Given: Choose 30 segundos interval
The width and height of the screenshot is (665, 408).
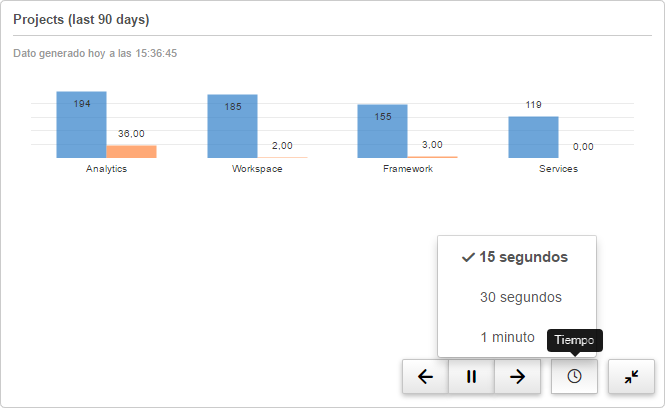Looking at the screenshot, I should [520, 297].
